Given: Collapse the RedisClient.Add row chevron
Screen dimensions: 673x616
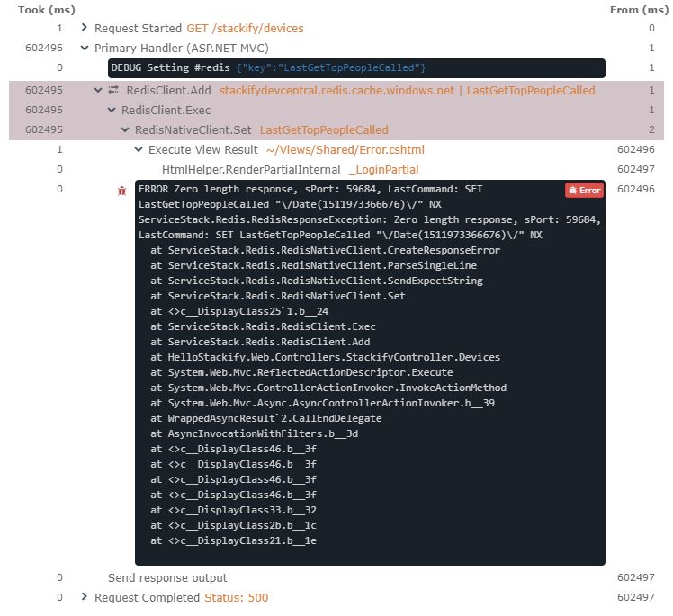Looking at the screenshot, I should (98, 90).
